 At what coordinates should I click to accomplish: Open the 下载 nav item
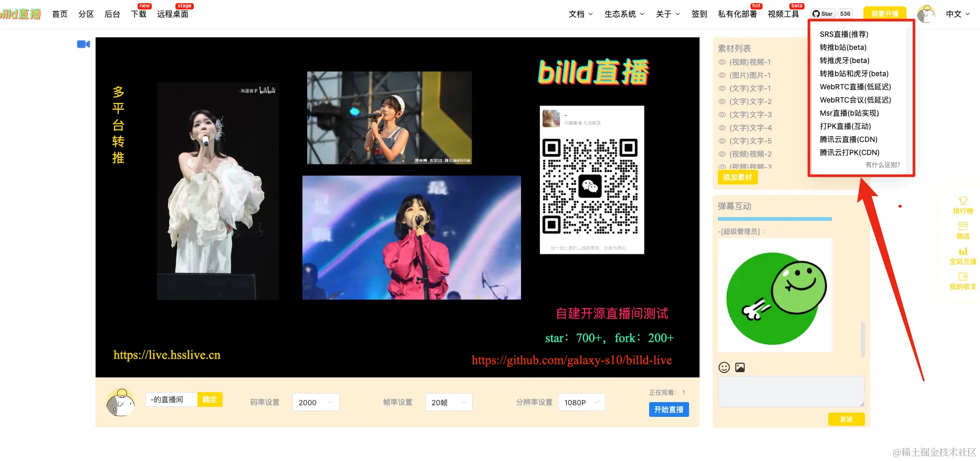[139, 14]
